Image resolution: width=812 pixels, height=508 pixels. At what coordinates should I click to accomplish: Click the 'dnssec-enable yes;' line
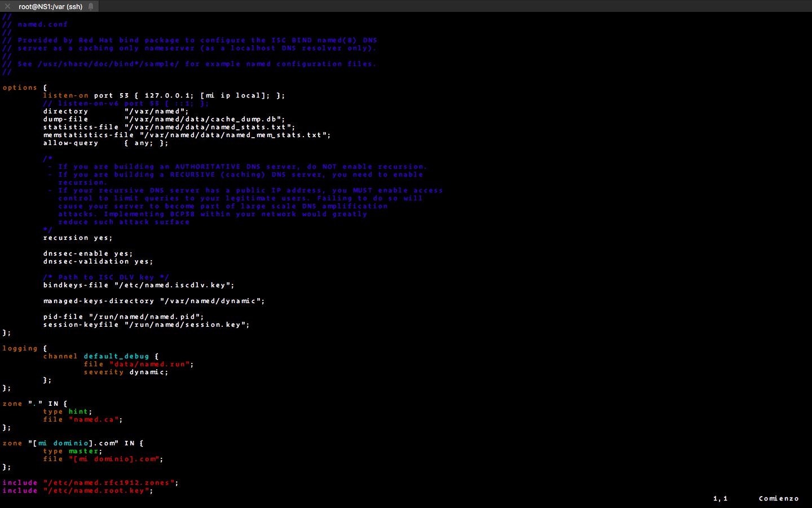[x=88, y=253]
